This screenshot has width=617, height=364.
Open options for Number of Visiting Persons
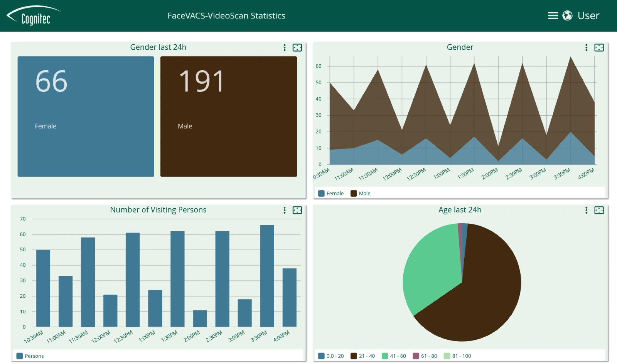click(284, 210)
